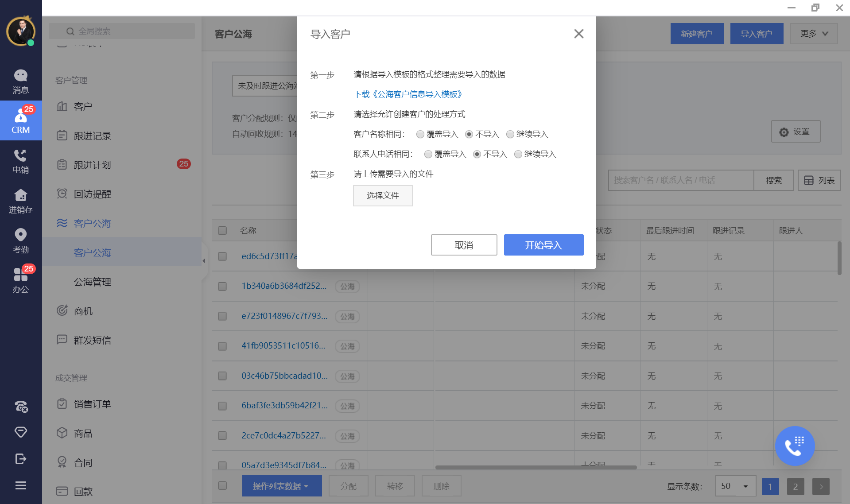Screen dimensions: 850x504
Task: Open customer link 1b340a6b3684df252
Action: (284, 286)
